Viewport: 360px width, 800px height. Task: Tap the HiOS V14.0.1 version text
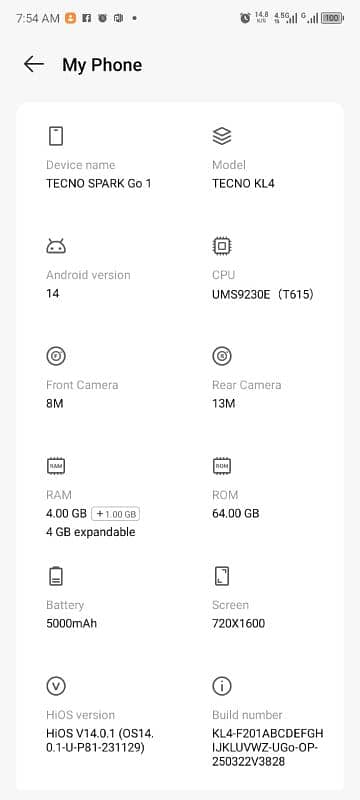click(100, 741)
